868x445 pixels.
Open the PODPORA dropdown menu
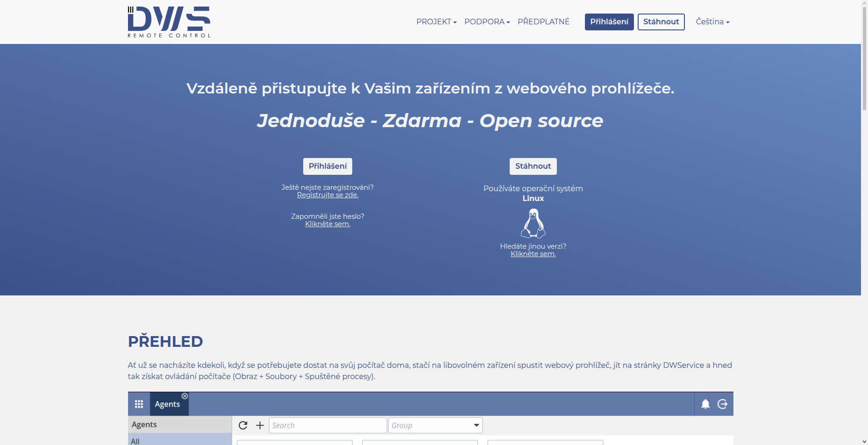click(x=487, y=22)
